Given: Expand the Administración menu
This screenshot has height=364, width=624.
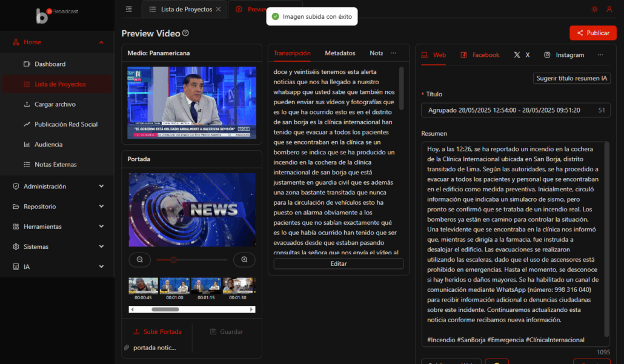Looking at the screenshot, I should (101, 187).
